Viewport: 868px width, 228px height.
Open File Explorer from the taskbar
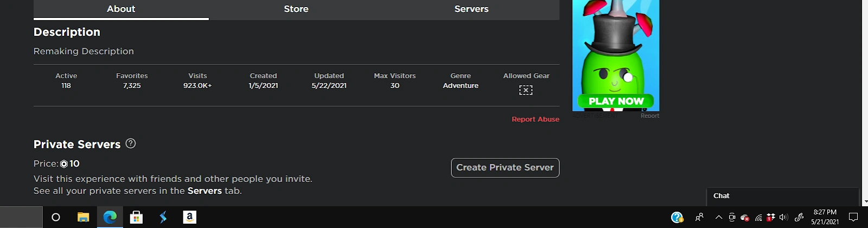point(83,218)
